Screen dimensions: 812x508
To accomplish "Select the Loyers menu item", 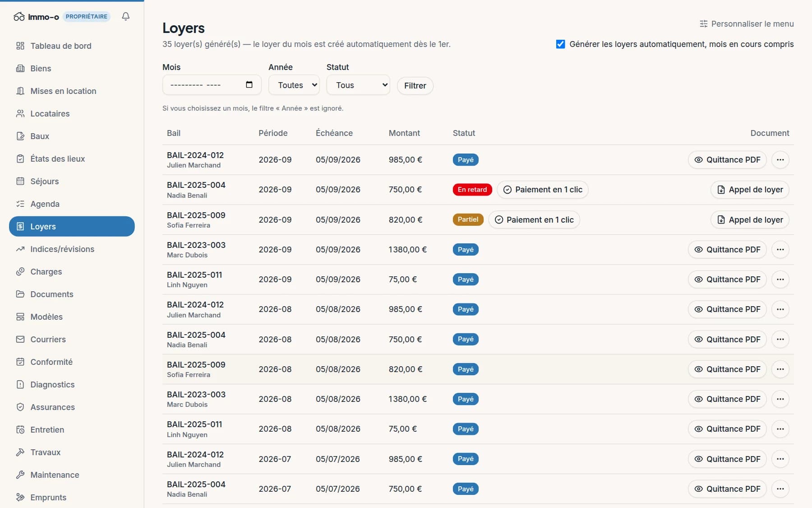I will tap(72, 226).
